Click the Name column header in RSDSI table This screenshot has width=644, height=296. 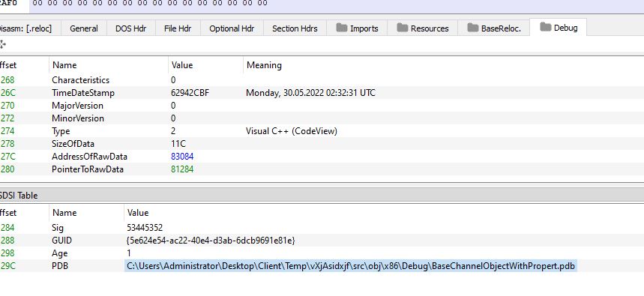(x=64, y=213)
